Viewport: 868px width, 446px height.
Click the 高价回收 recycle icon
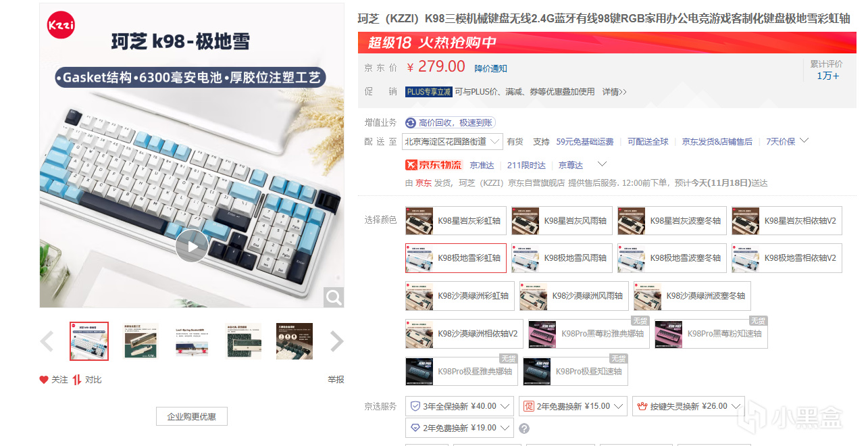[411, 122]
